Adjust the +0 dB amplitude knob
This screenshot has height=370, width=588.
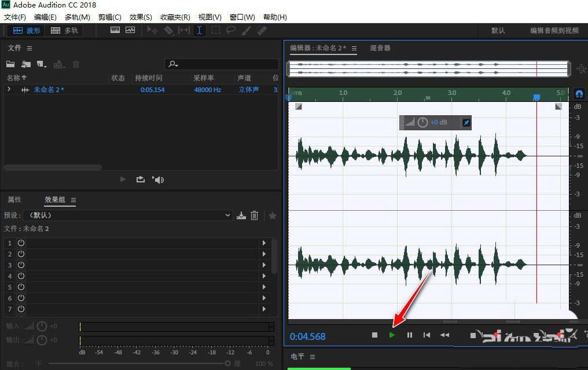(x=422, y=122)
